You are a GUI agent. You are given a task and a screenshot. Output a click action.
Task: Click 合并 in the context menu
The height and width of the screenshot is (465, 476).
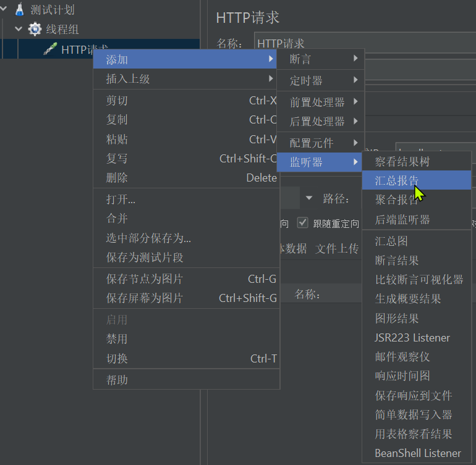click(x=187, y=219)
